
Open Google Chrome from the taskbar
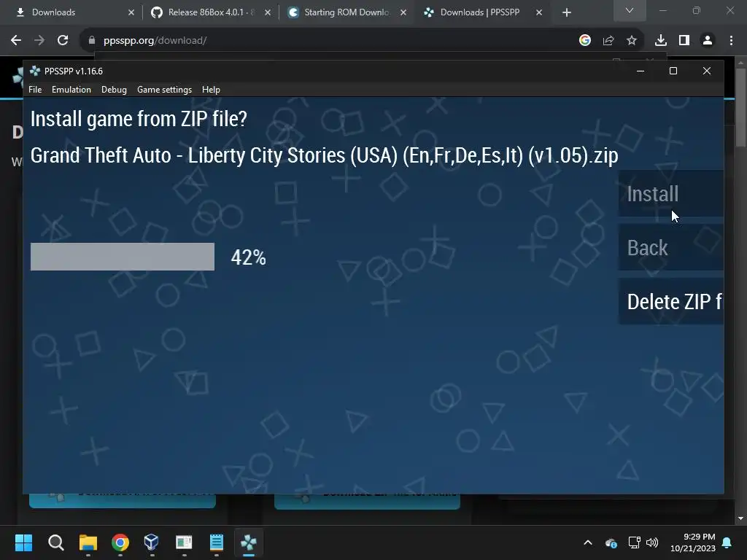pos(120,542)
